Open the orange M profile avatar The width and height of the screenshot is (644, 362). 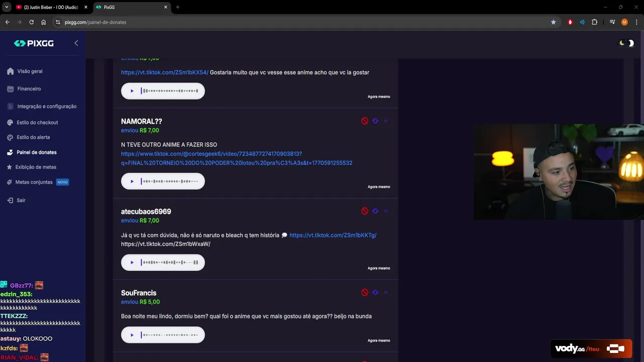pos(624,22)
